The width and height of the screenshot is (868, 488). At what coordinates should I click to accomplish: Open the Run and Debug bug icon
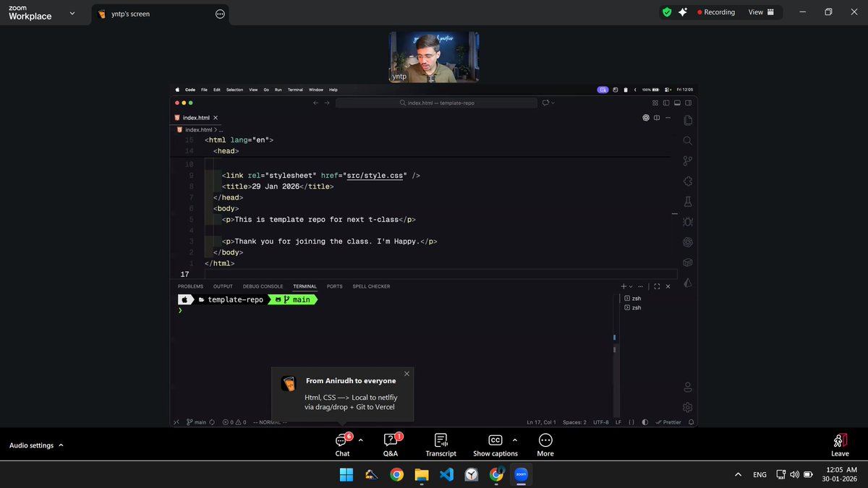688,222
